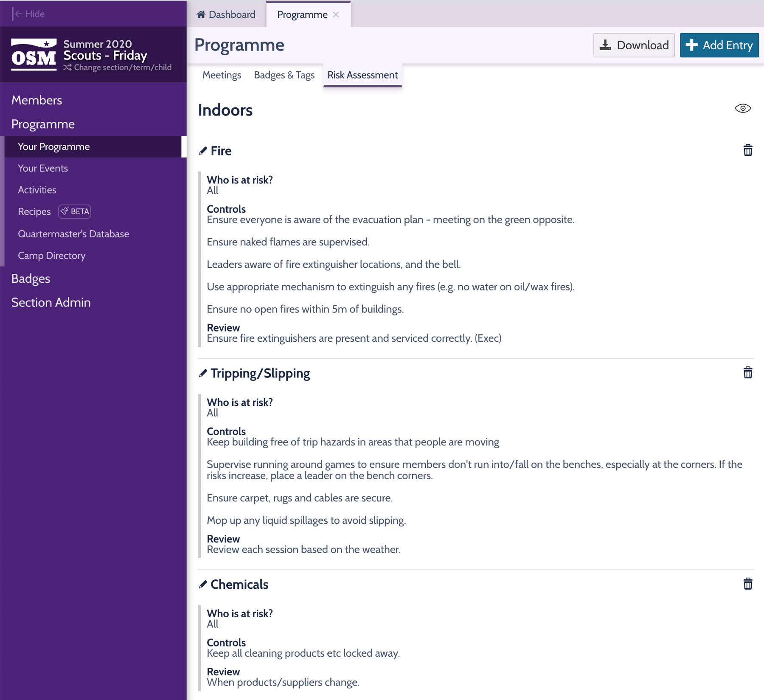Delete the Fire risk entry via trash icon
The width and height of the screenshot is (764, 700).
click(747, 150)
